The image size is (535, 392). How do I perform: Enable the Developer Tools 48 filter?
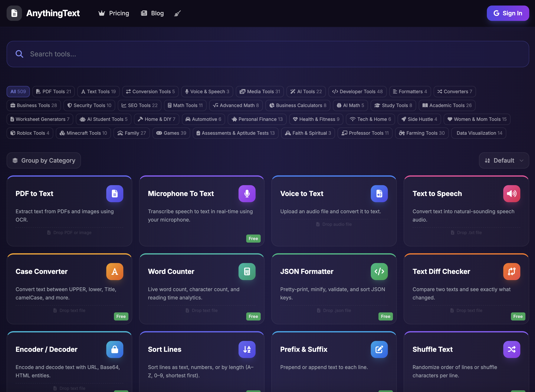[x=357, y=92]
